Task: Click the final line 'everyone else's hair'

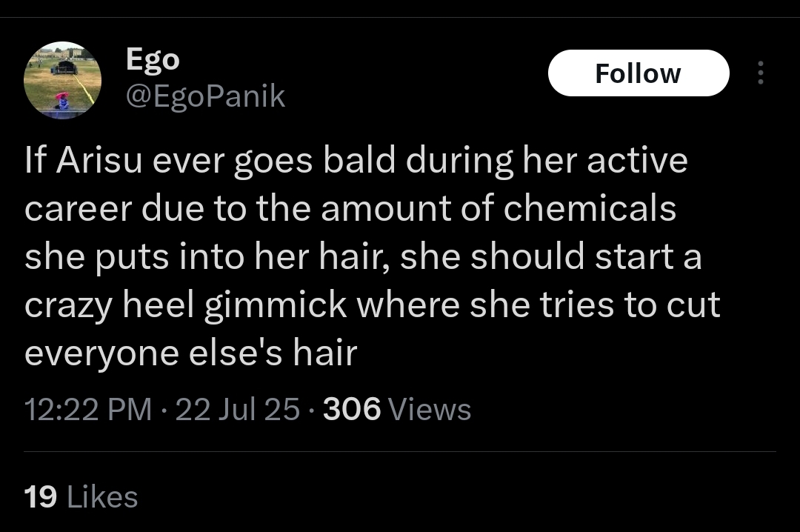Action: point(190,353)
